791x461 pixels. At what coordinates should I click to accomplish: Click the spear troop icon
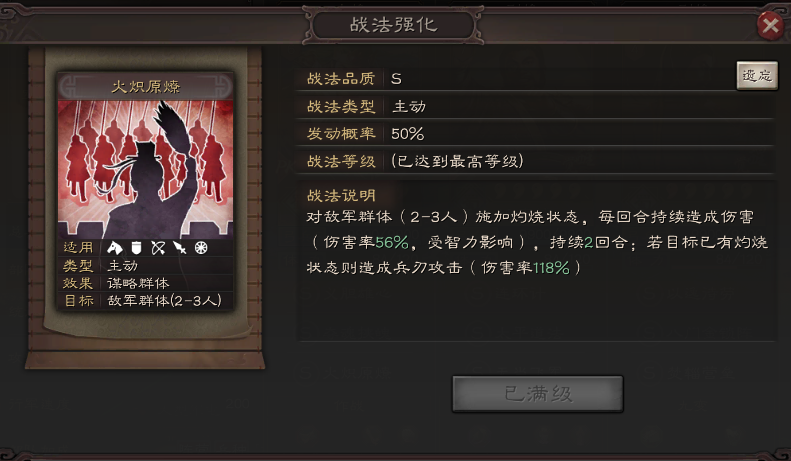coord(180,248)
